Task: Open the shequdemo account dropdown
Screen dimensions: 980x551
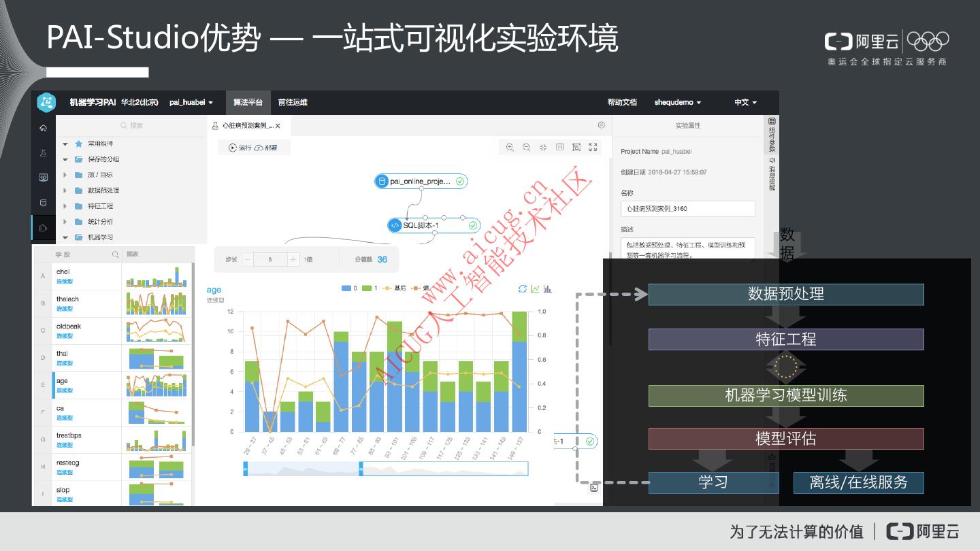Action: (678, 103)
